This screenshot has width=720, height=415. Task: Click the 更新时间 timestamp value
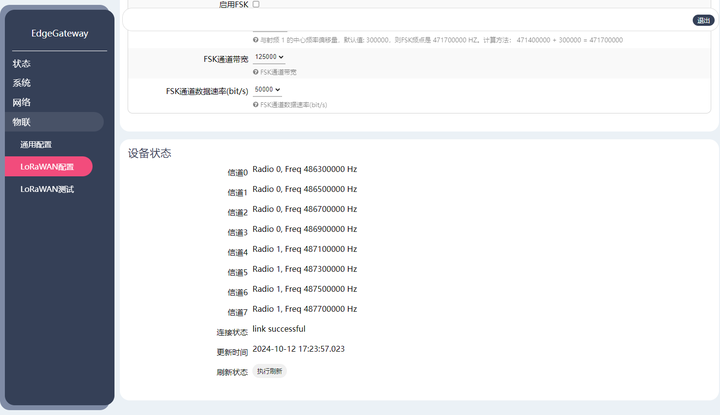coord(298,349)
